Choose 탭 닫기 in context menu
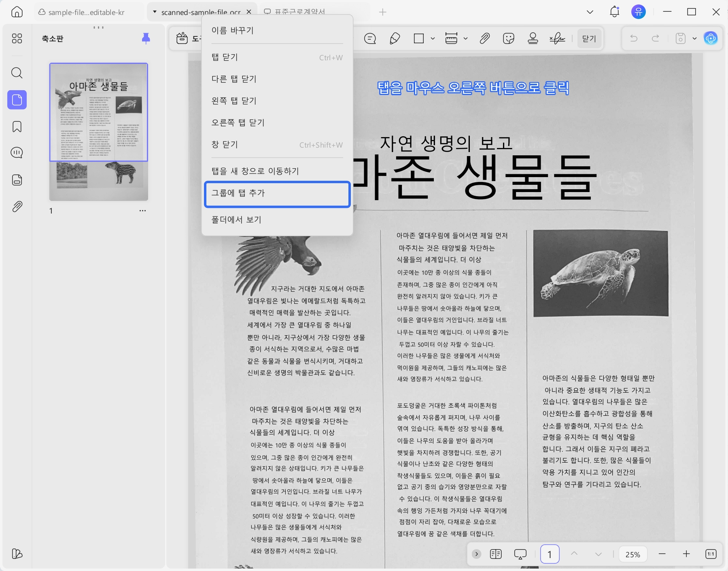Viewport: 728px width, 571px height. tap(277, 57)
